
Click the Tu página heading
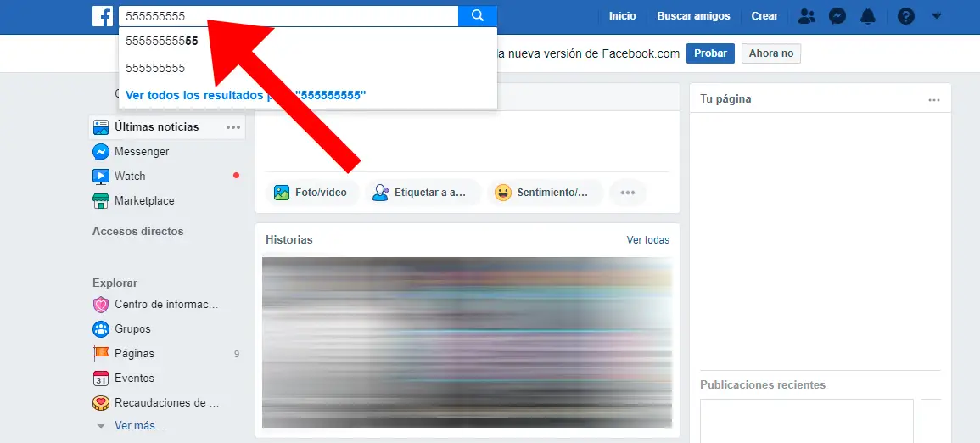coord(725,99)
